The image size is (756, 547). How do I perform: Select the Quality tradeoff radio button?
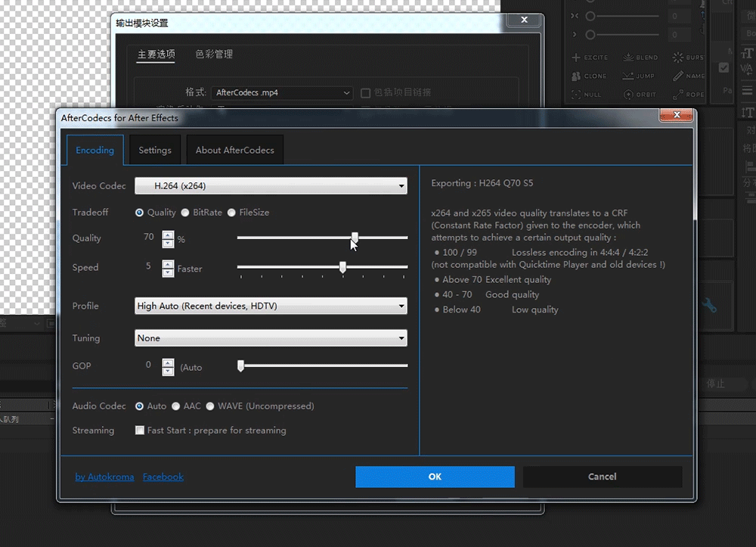pyautogui.click(x=139, y=213)
